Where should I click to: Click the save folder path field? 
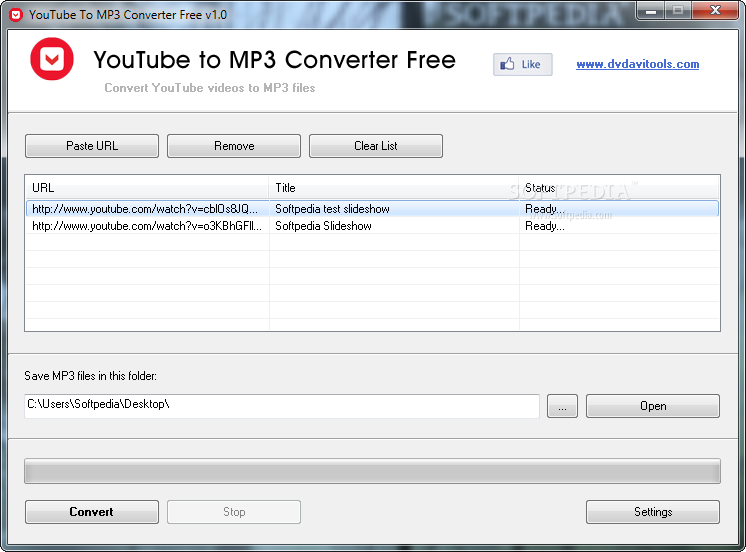point(282,405)
